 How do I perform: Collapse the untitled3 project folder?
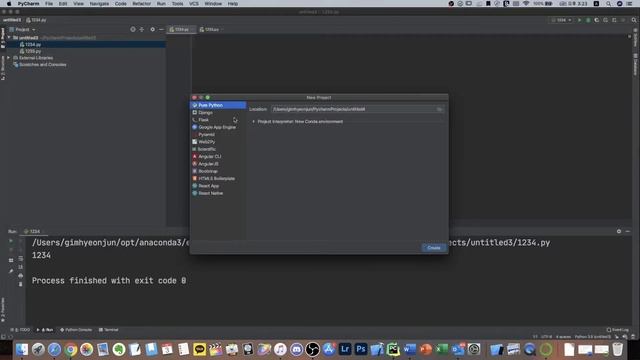[9, 38]
